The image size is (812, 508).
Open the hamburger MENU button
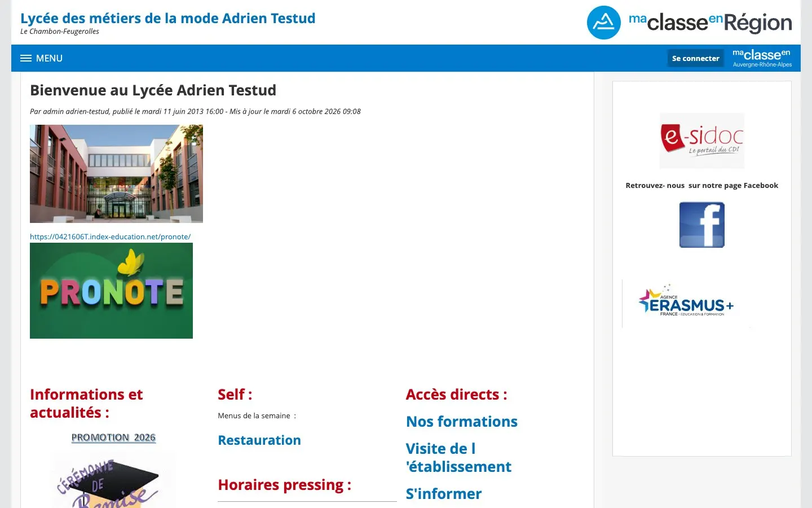[41, 58]
